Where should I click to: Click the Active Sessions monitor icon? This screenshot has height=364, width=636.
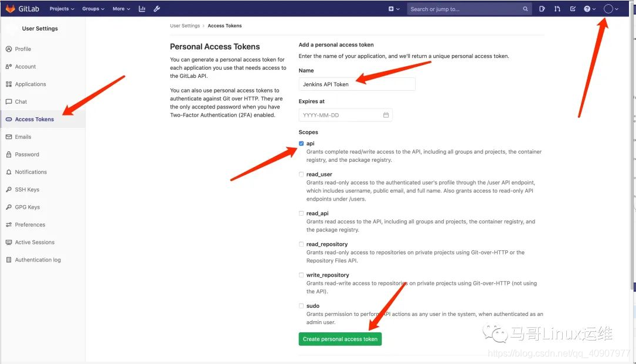9,242
